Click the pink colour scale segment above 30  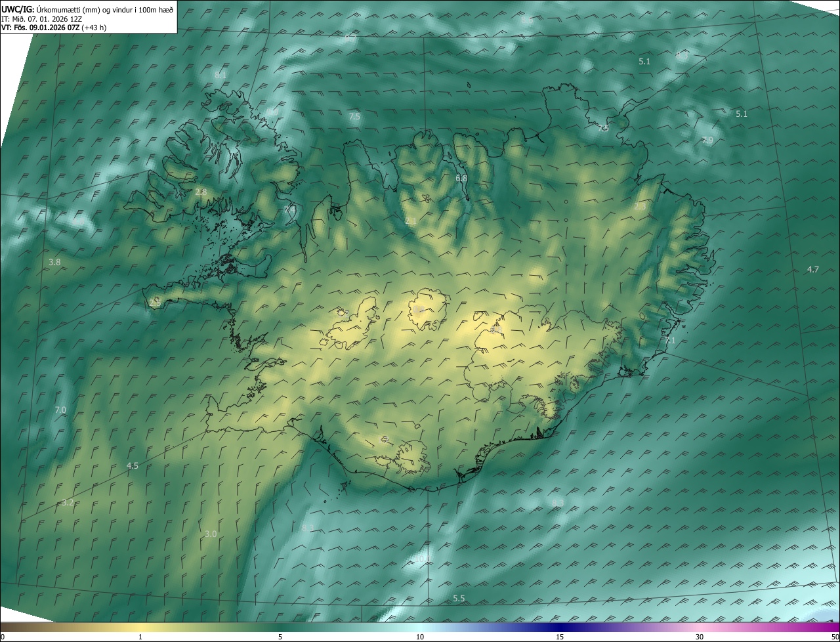(700, 627)
